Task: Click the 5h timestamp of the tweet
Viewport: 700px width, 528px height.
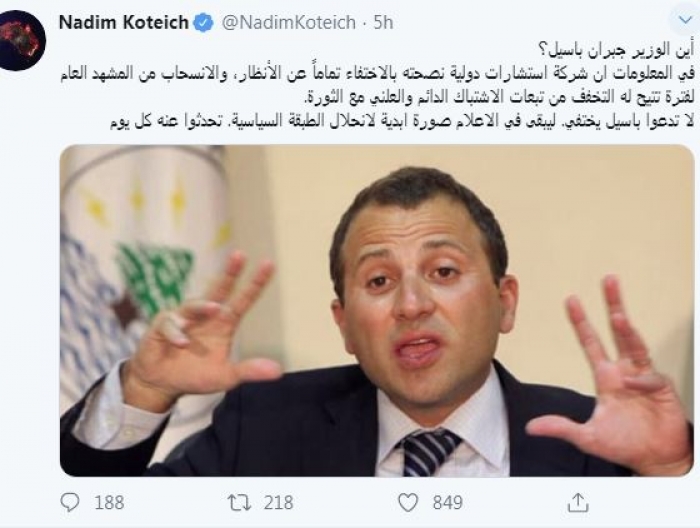Action: pos(383,22)
